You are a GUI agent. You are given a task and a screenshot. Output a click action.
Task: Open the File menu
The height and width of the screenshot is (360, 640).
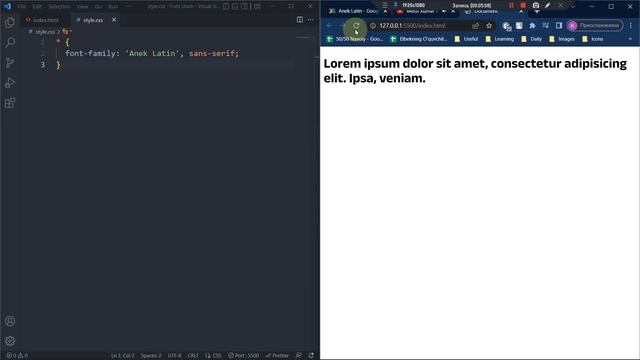(x=22, y=7)
